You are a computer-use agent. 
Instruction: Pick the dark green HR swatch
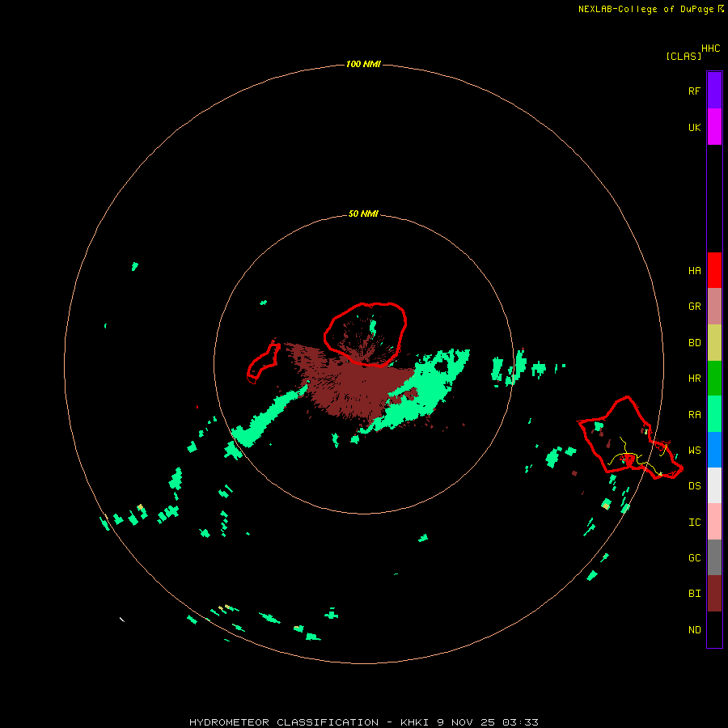click(714, 379)
